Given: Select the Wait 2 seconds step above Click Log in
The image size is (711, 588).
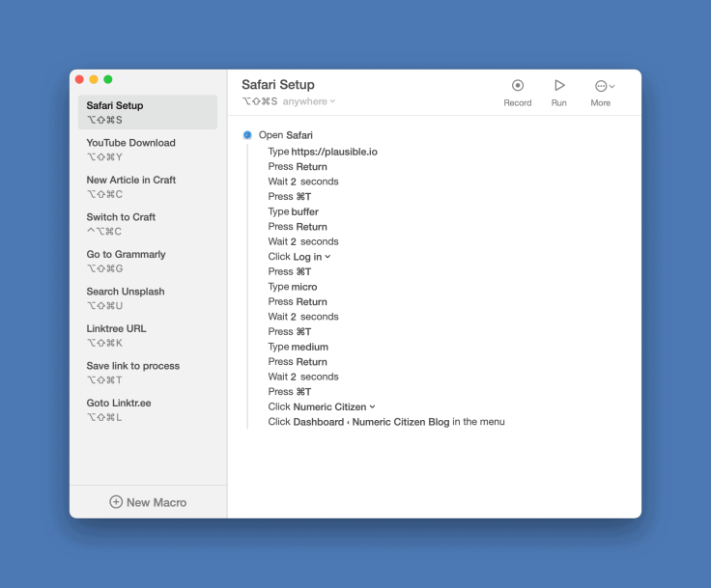Looking at the screenshot, I should tap(303, 241).
